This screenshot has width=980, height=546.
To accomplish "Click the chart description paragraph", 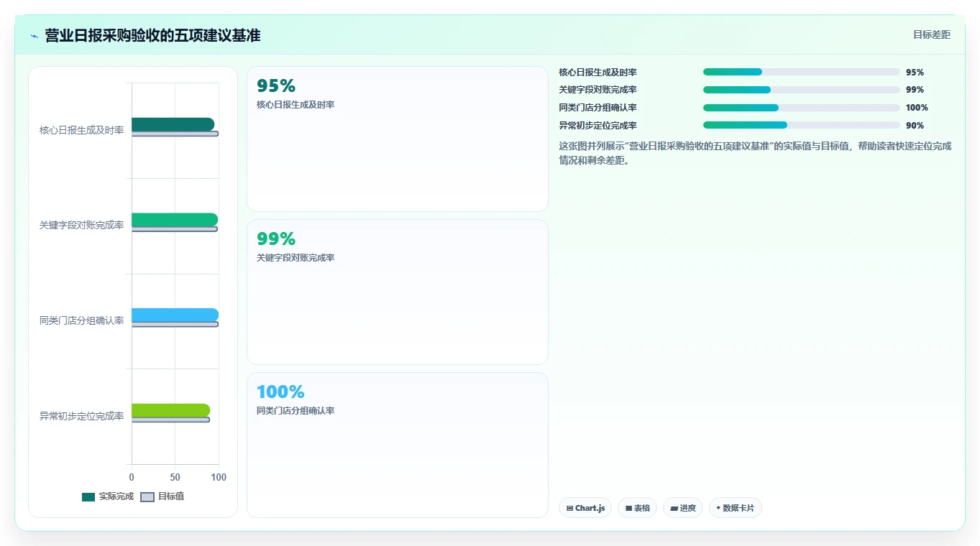I will click(x=755, y=153).
